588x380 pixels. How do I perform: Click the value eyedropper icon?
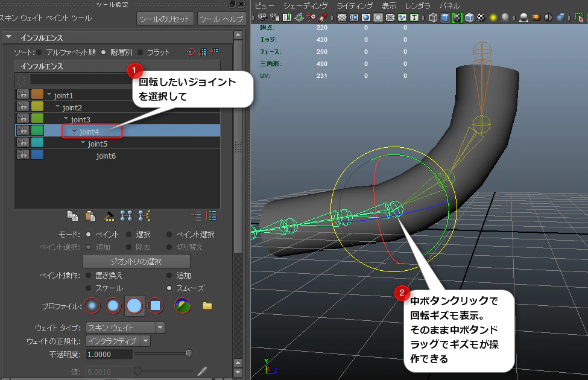point(203,372)
